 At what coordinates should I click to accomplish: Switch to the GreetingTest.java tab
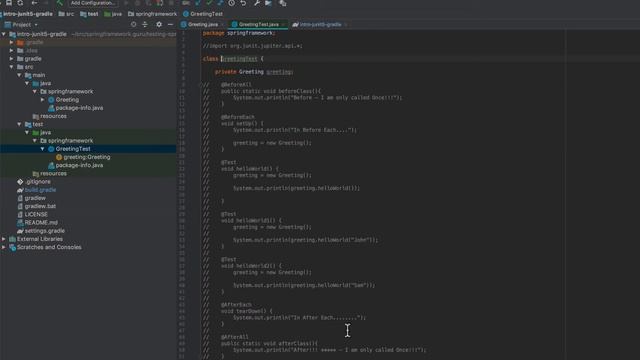click(259, 24)
